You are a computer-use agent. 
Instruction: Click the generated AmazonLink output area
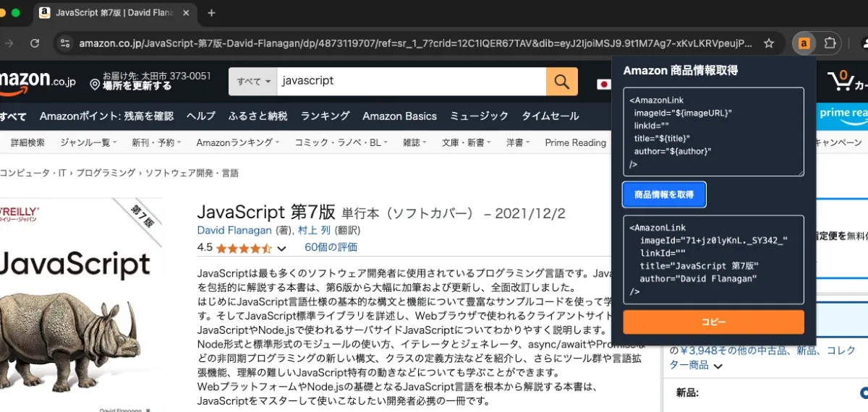coord(713,259)
